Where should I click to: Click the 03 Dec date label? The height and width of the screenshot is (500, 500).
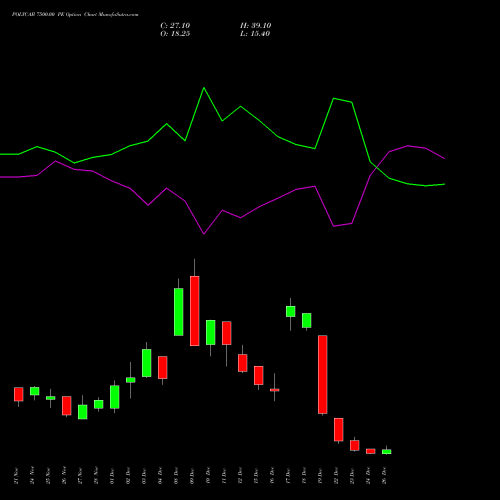coord(144,476)
